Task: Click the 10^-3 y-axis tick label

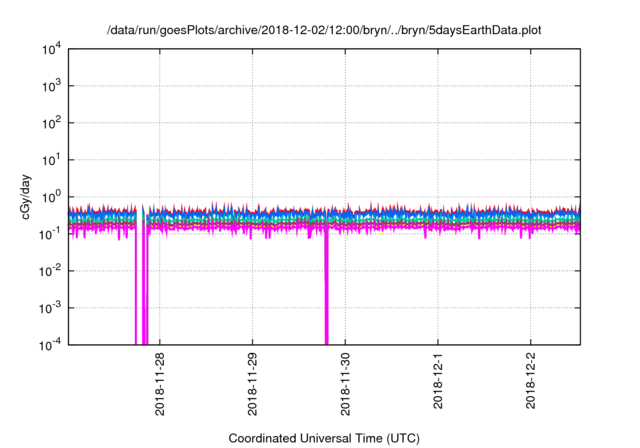Action: click(x=50, y=308)
